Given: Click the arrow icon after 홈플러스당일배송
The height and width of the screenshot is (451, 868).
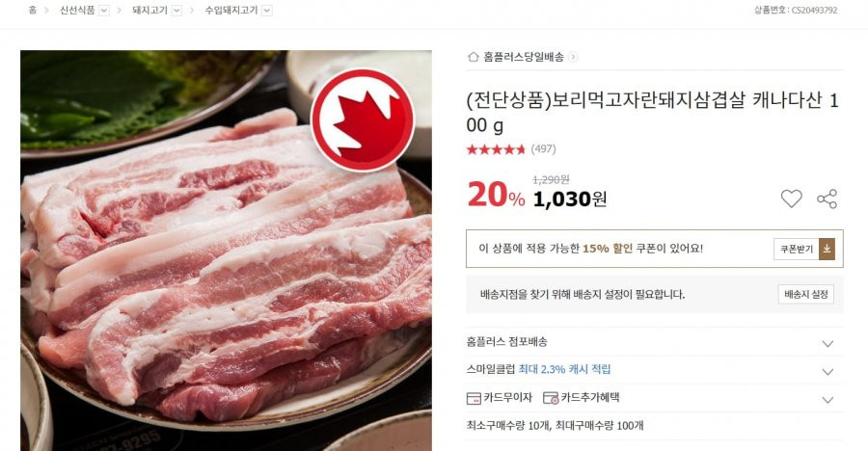Looking at the screenshot, I should pos(573,57).
